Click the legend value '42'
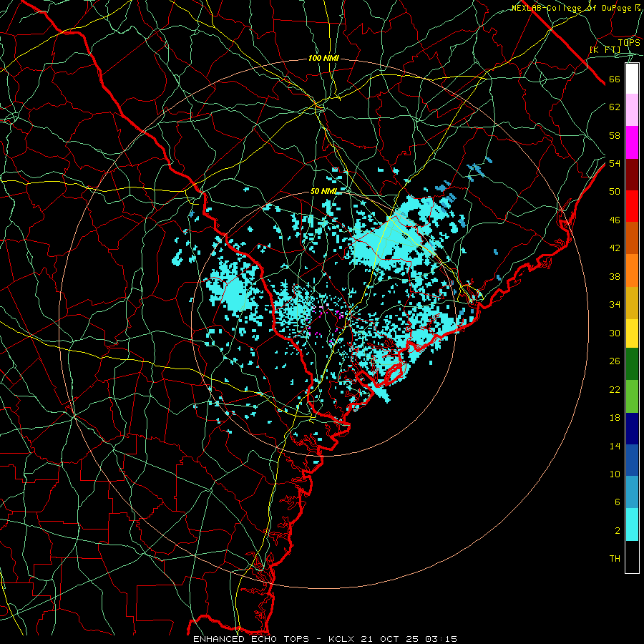The image size is (644, 644). (x=615, y=248)
